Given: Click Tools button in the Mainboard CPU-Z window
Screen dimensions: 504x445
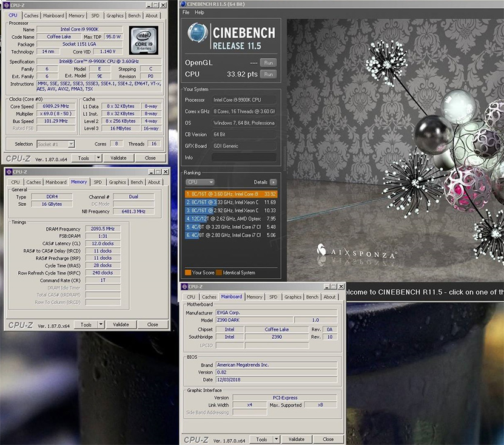Looking at the screenshot, I should pyautogui.click(x=261, y=439).
